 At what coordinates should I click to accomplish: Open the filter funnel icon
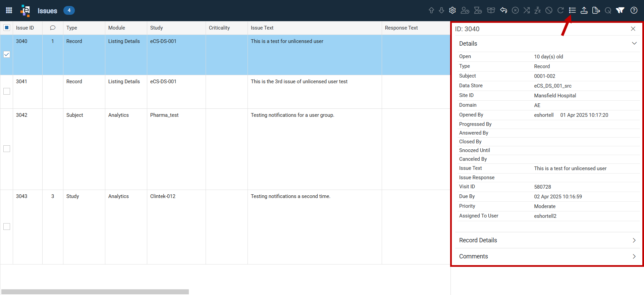click(620, 10)
